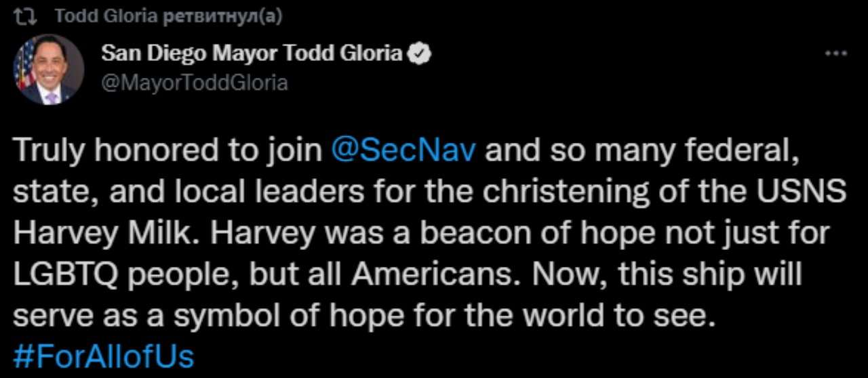Click "Harvey Milk." at the third line's start
Screen dimensions: 868x378
point(102,233)
